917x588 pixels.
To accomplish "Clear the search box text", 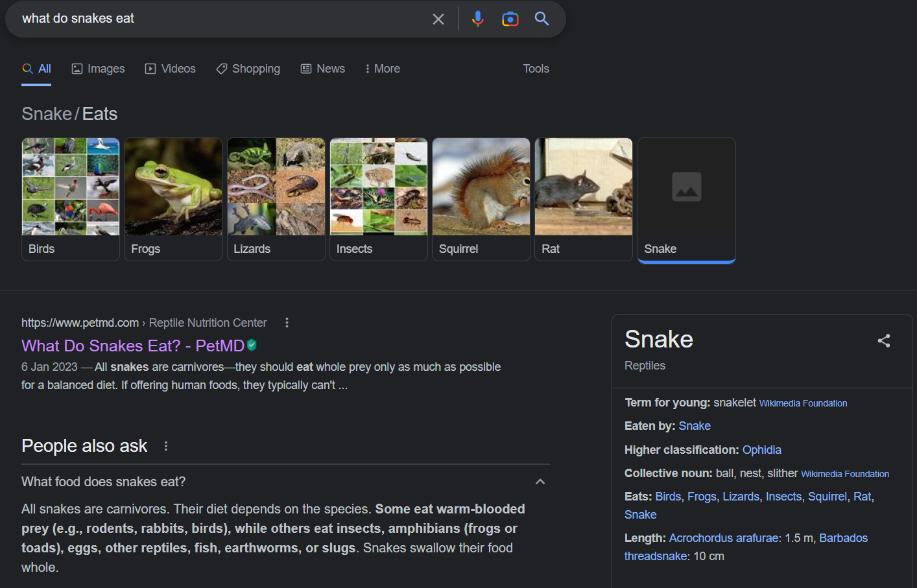I will click(x=438, y=19).
